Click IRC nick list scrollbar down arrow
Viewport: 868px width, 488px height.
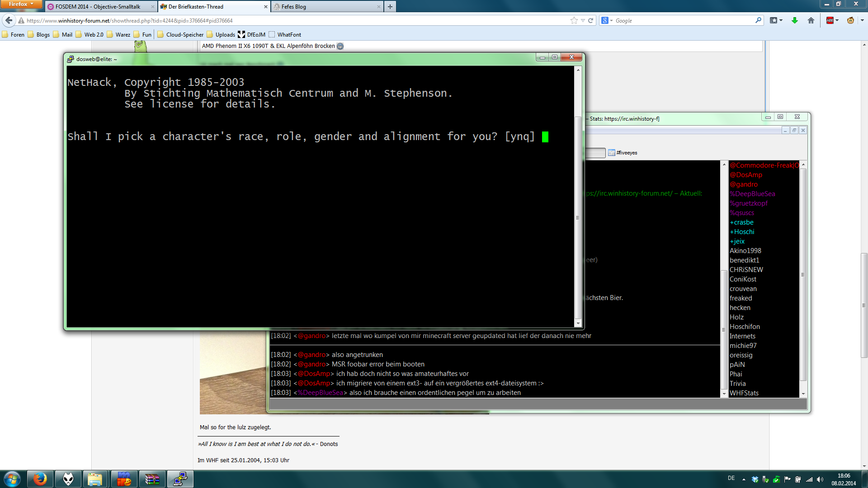803,394
